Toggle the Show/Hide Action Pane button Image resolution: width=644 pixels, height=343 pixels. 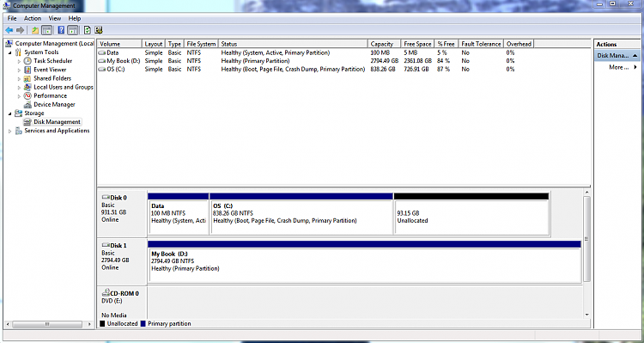[x=73, y=30]
